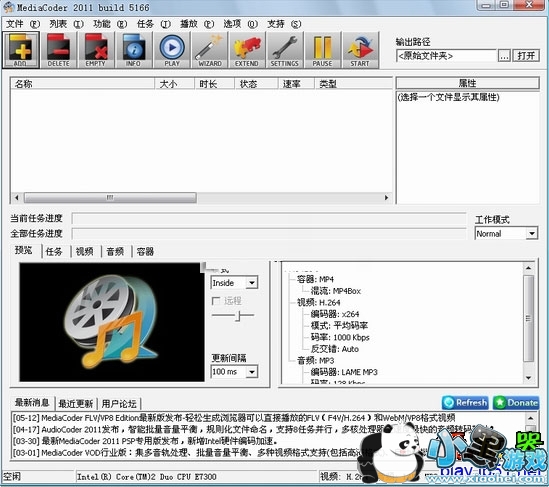Open the [04-17] AudioCoder 2011 news item
Image resolution: width=549 pixels, height=487 pixels.
click(252, 430)
